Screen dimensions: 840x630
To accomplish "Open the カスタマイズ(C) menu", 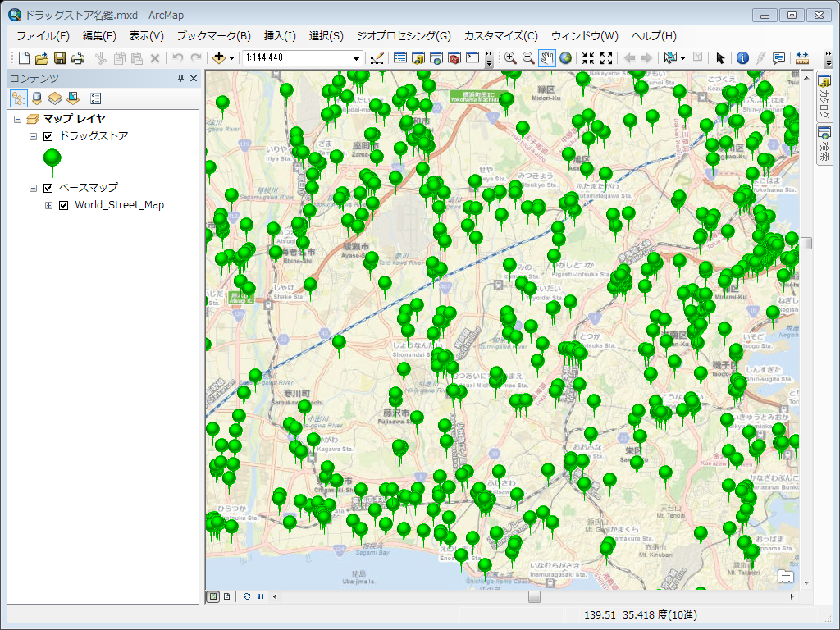I will click(501, 36).
